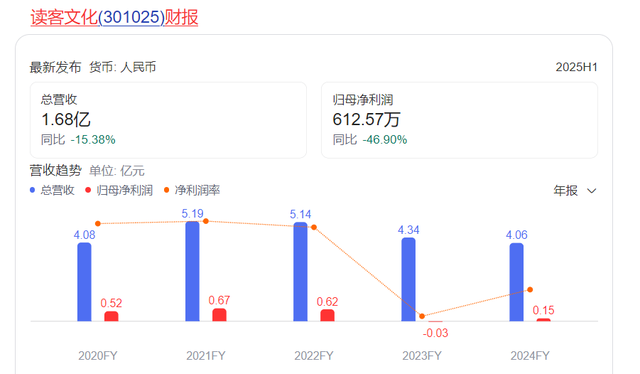The width and height of the screenshot is (640, 374).
Task: Select the 归母净利润 612.57万 summary card
Action: click(460, 120)
